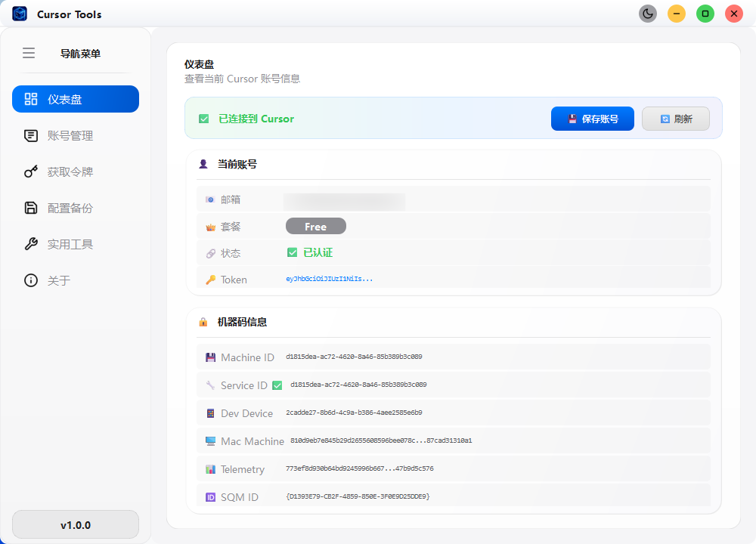This screenshot has height=544, width=756.
Task: Click the Telemetry bar chart icon
Action: (x=211, y=469)
